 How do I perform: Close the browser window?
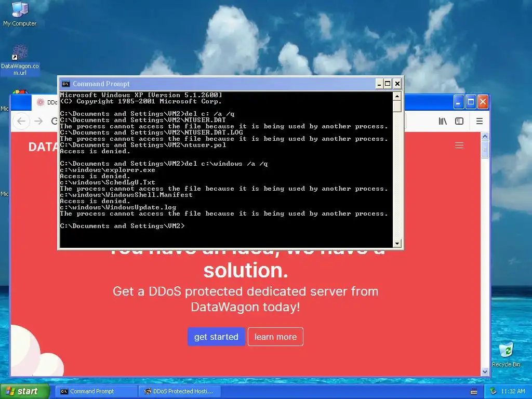[x=483, y=102]
